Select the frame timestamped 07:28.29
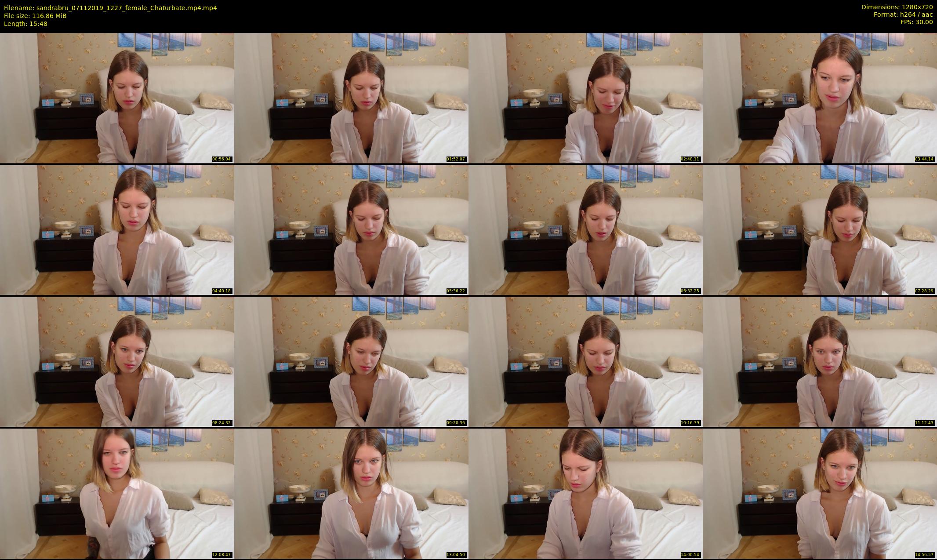Screen dimensions: 937x560 [820, 230]
